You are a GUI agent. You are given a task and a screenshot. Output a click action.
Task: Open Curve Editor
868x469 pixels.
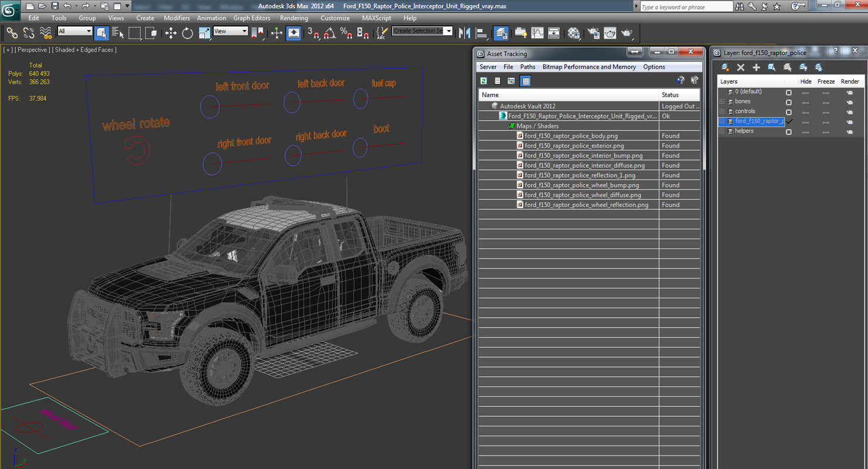pyautogui.click(x=537, y=33)
